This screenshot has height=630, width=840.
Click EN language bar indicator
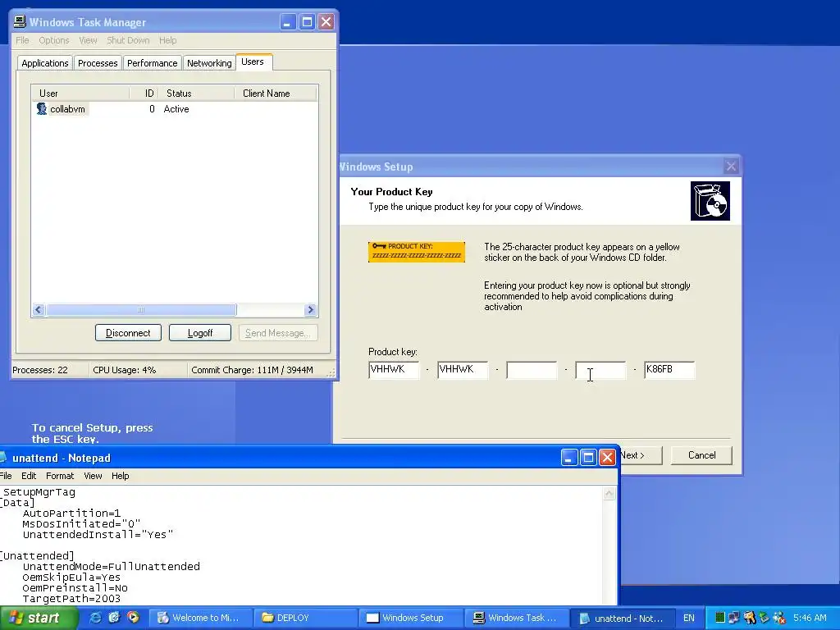click(689, 618)
